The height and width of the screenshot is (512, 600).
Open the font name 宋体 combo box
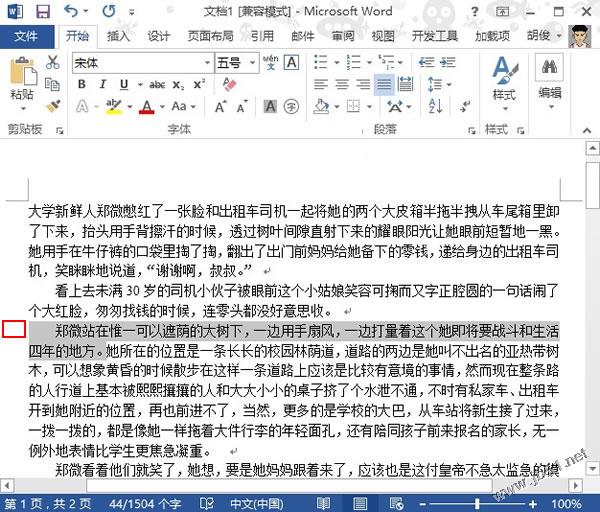[x=142, y=62]
